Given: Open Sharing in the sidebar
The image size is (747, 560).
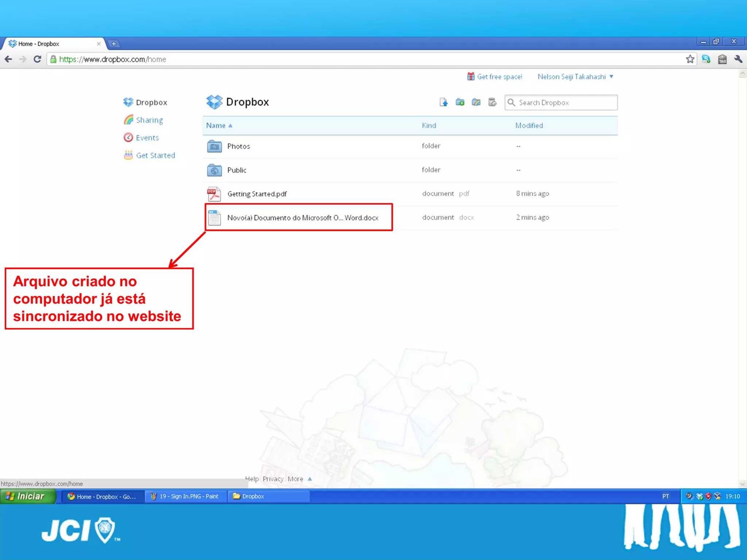Looking at the screenshot, I should pos(149,120).
